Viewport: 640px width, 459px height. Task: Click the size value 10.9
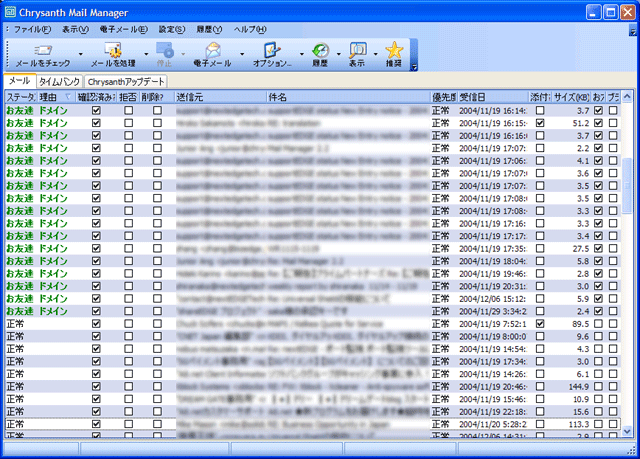point(581,399)
